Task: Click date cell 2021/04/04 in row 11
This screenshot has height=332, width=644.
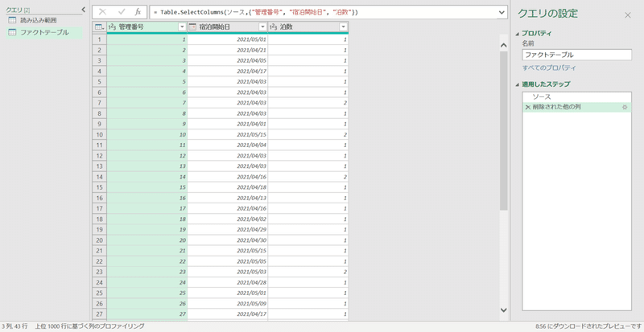Action: click(228, 146)
